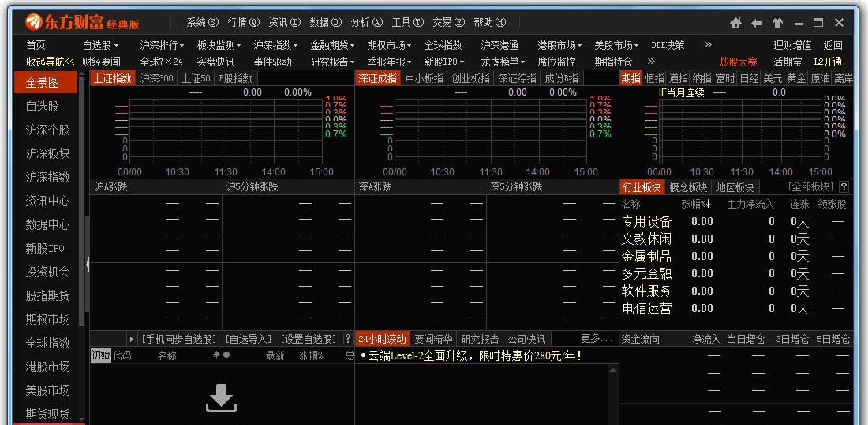The image size is (868, 425).
Task: Expand hidden items via first toolbar row's >> icon
Action: coord(708,45)
